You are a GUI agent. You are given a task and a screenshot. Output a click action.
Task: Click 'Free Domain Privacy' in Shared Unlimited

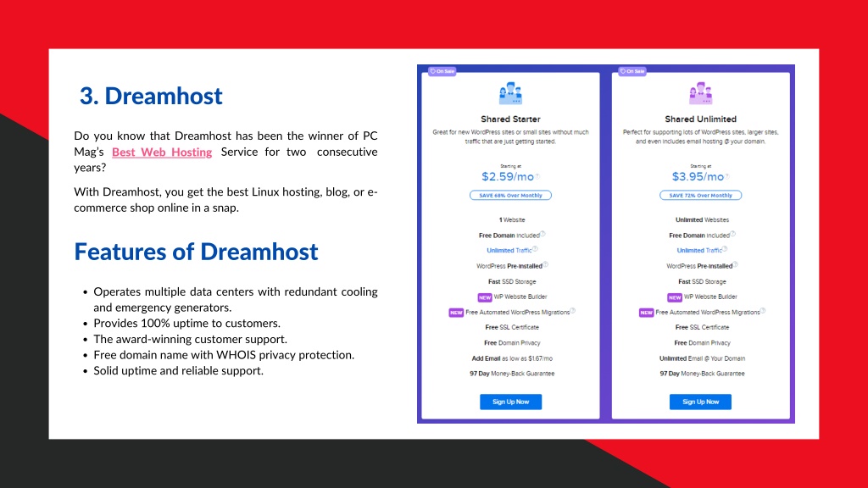702,343
